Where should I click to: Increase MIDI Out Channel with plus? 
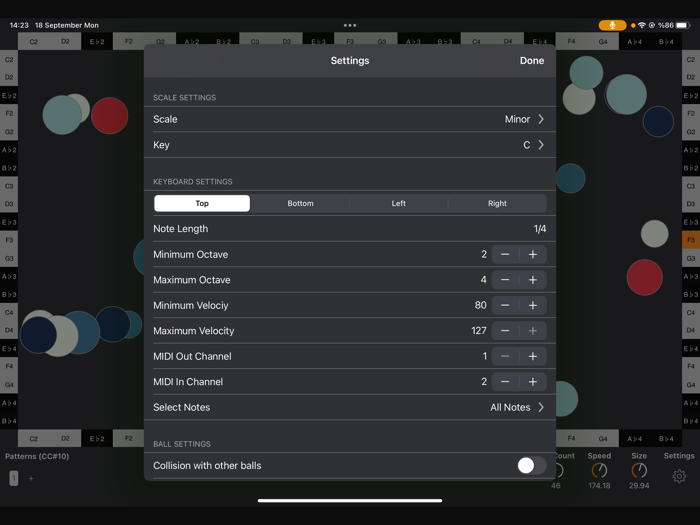[533, 356]
